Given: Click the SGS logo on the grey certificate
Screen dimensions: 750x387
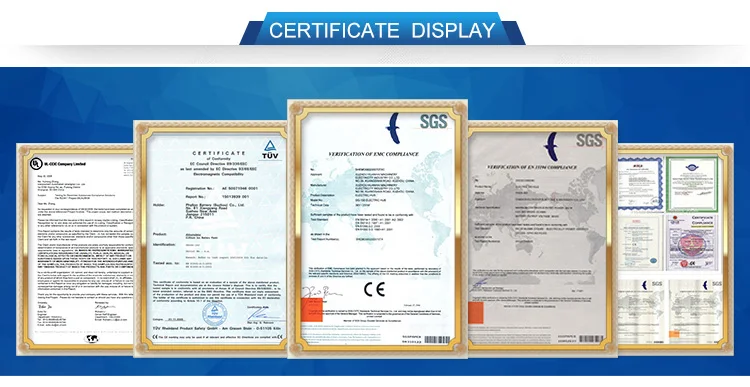Looking at the screenshot, I should [589, 140].
